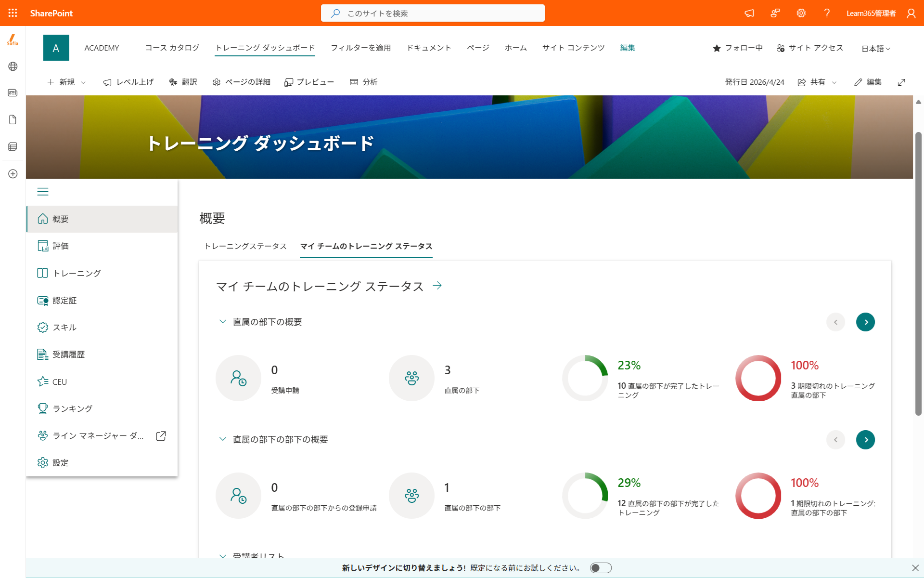The width and height of the screenshot is (924, 578).
Task: Click the ACADEMY site logo tile
Action: 56,48
